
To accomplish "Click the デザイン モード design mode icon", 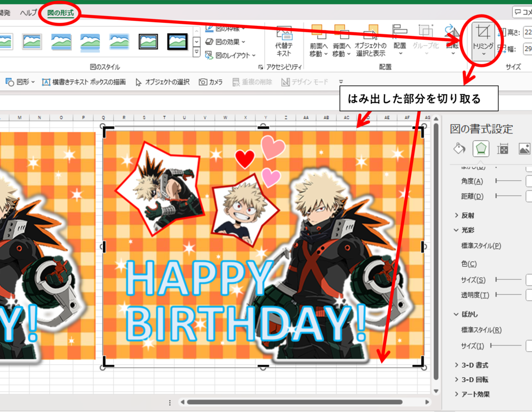I will coord(285,82).
